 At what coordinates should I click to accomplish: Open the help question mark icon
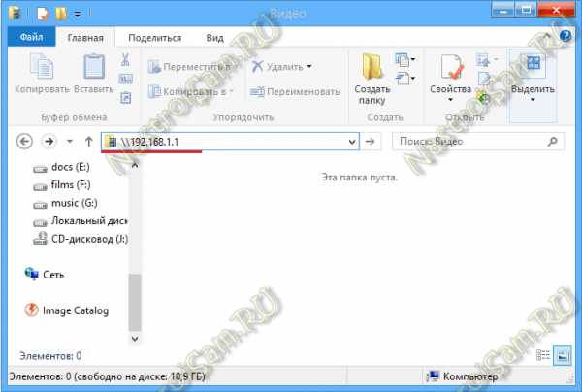566,36
